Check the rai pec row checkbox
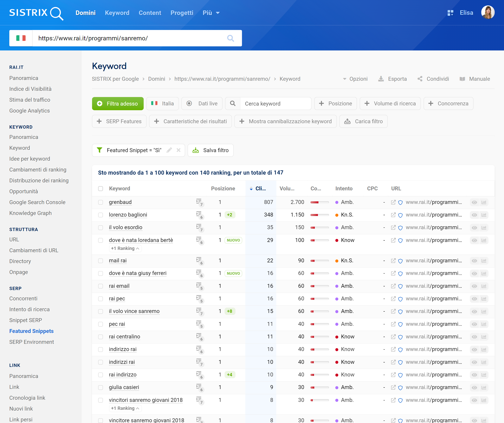 pos(101,299)
